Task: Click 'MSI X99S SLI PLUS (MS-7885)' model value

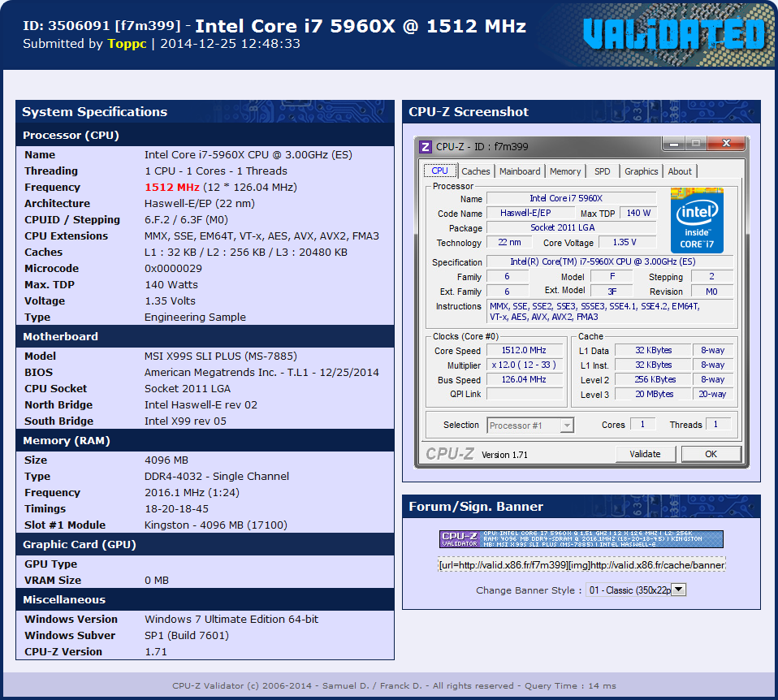Action: 221,356
